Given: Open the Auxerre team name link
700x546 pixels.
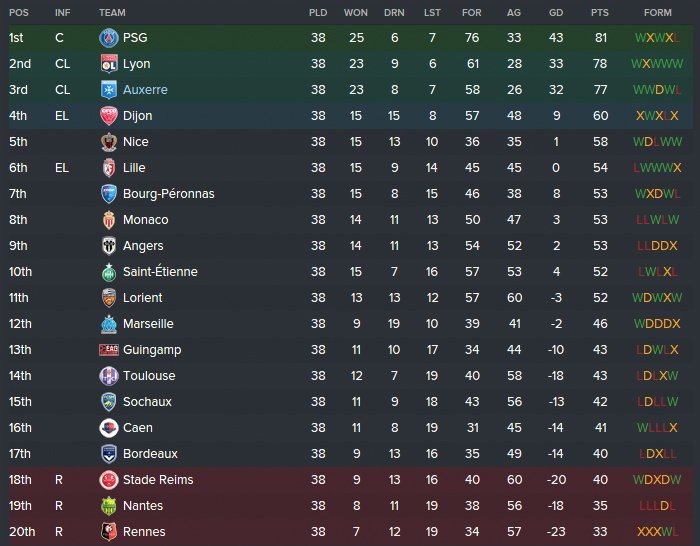Looking at the screenshot, I should tap(145, 90).
